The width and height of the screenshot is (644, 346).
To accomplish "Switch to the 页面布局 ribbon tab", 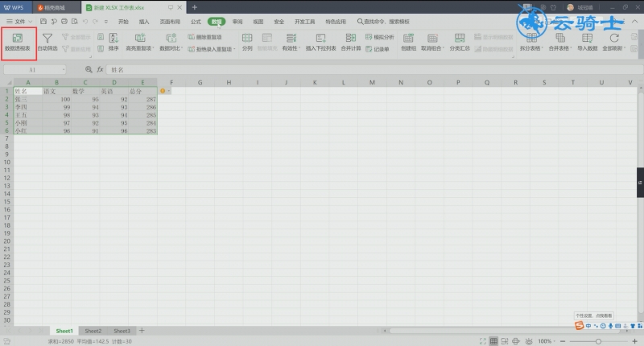I will (x=170, y=22).
